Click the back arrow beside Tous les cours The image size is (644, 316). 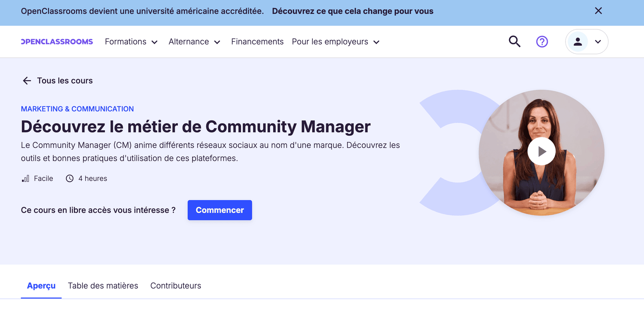pos(27,81)
